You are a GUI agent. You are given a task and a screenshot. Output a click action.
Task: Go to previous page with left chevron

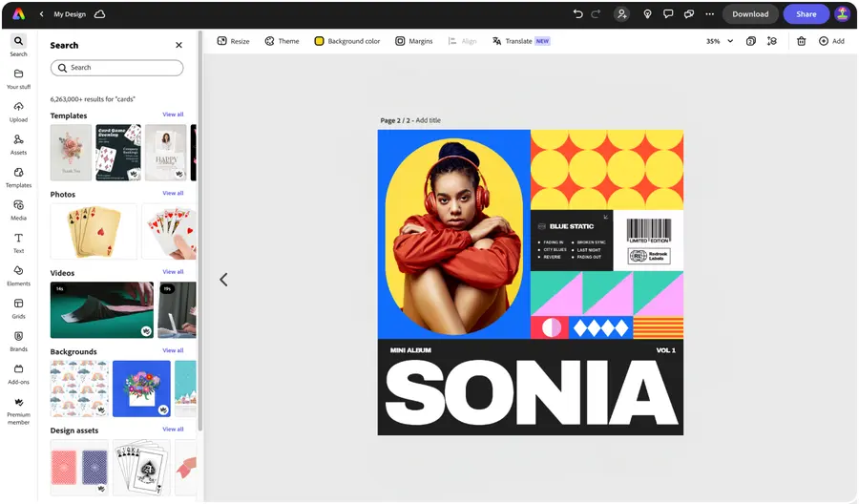point(223,280)
